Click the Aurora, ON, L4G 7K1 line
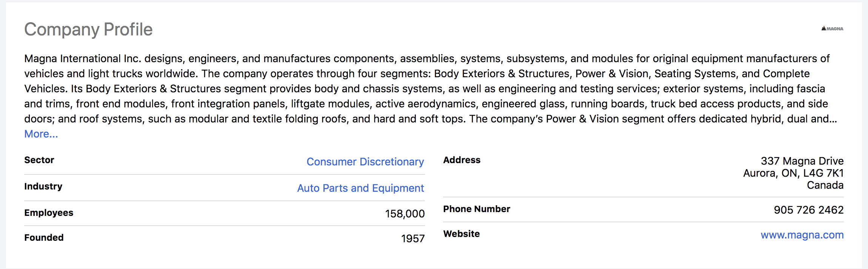868x269 pixels. tap(793, 173)
